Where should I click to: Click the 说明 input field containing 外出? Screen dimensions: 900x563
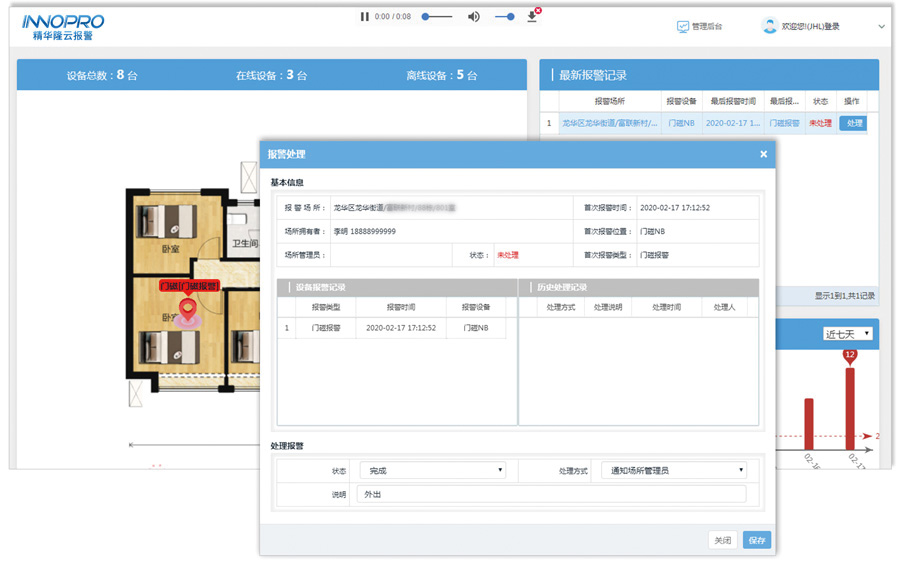(551, 494)
